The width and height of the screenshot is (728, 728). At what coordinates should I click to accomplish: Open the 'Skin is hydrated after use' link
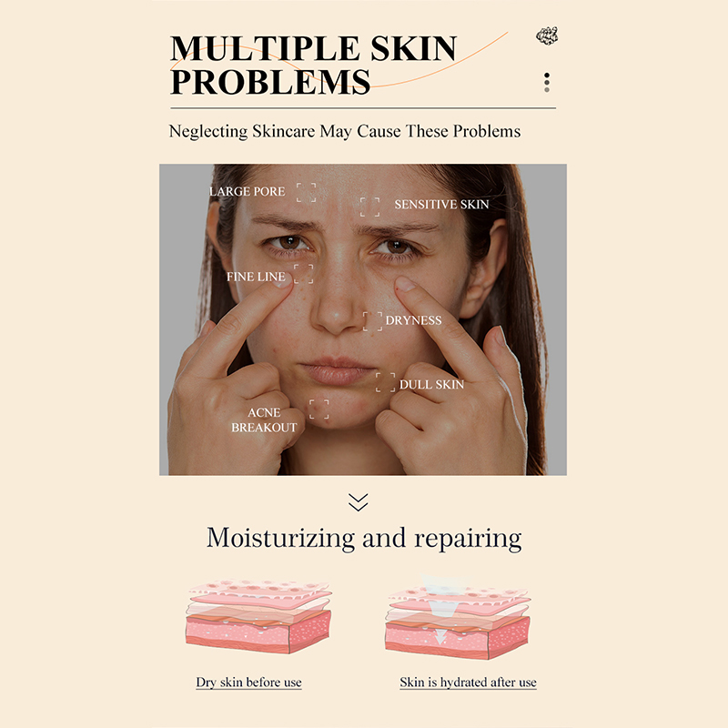point(468,682)
